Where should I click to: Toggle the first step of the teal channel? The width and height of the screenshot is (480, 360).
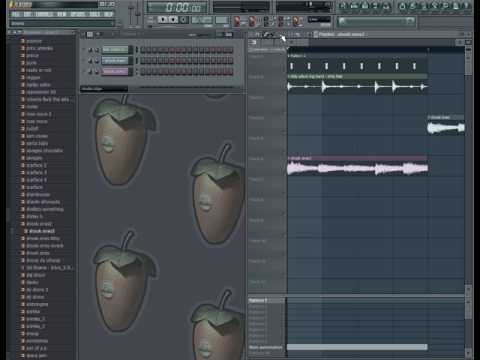click(143, 61)
